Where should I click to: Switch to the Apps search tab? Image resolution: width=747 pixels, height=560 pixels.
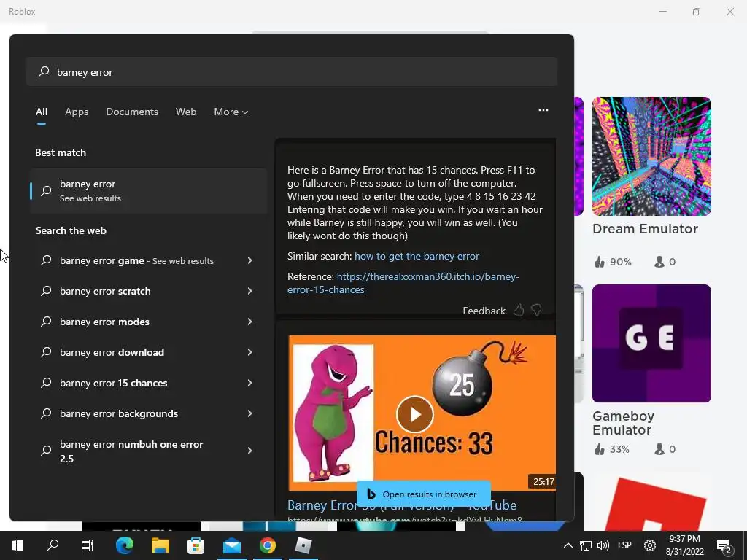point(77,112)
